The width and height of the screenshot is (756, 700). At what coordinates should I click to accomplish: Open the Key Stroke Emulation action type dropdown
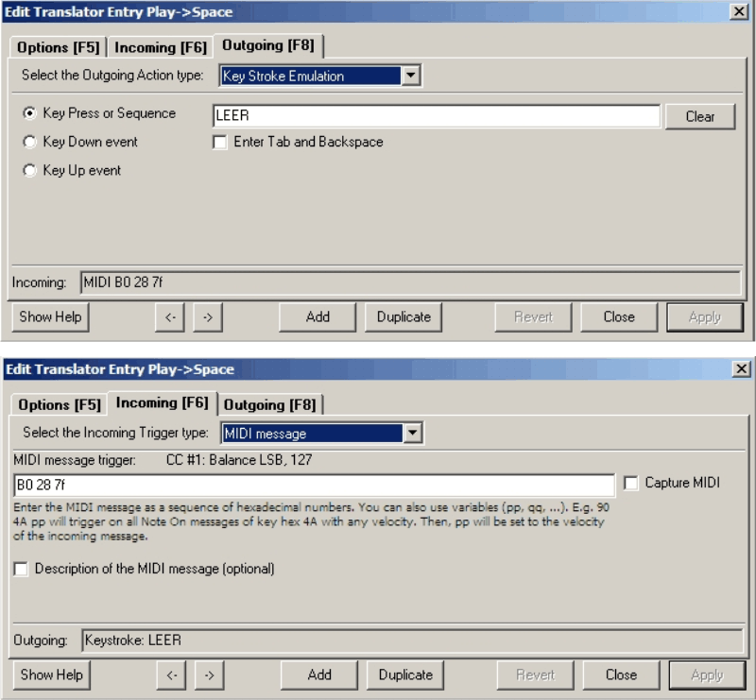pyautogui.click(x=410, y=76)
